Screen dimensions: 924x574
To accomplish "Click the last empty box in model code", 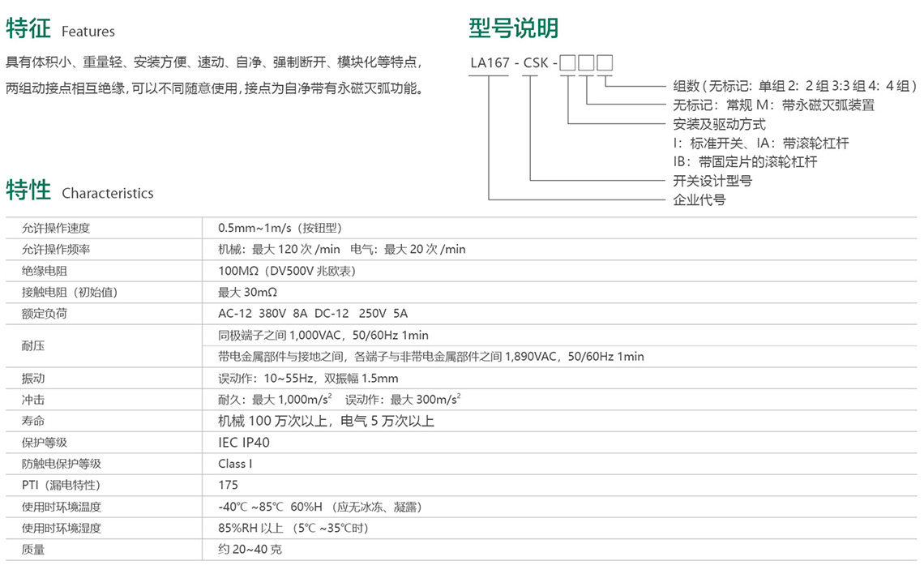I will coord(605,62).
